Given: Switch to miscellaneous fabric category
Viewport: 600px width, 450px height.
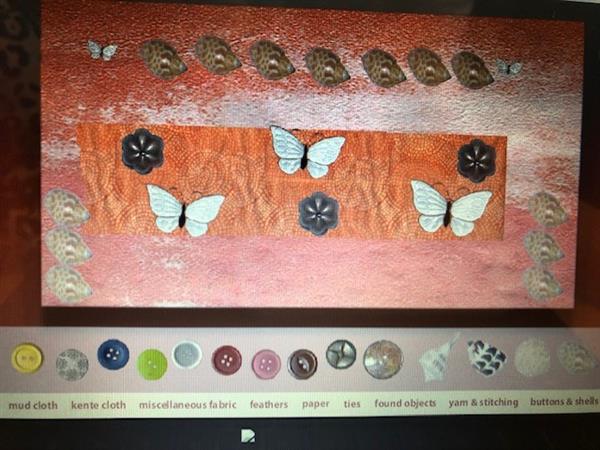Looking at the screenshot, I should [188, 404].
